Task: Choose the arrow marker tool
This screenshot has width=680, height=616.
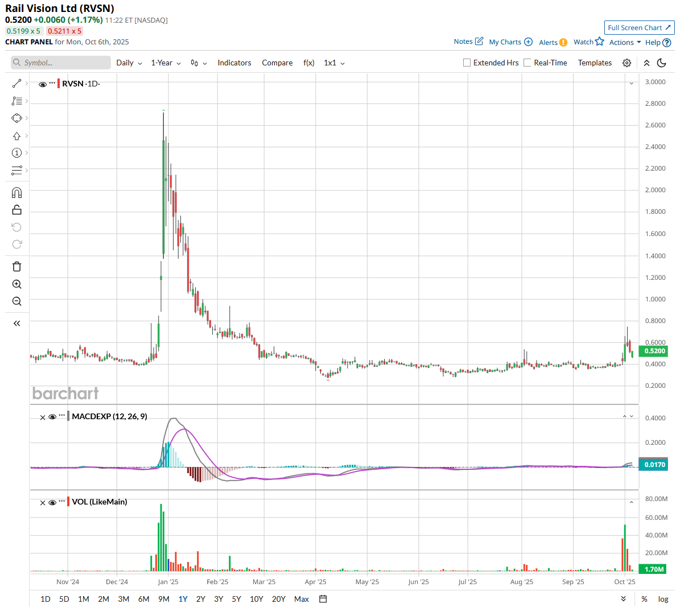Action: [x=17, y=136]
